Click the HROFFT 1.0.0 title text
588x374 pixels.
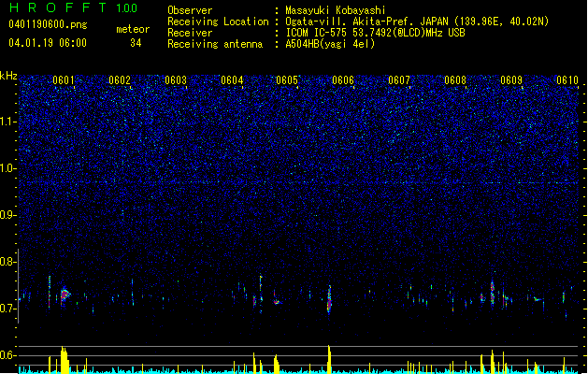(73, 7)
